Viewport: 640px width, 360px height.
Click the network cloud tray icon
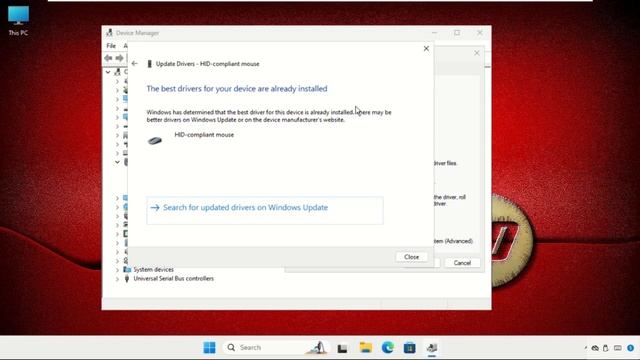596,348
